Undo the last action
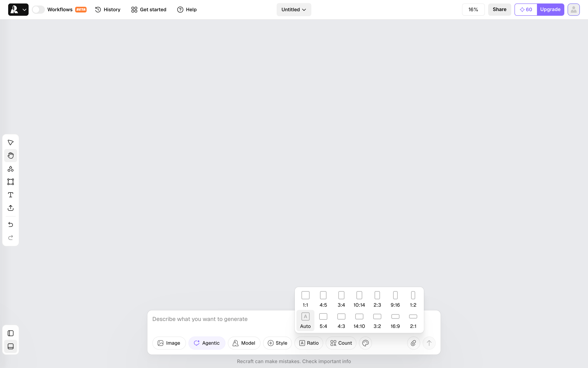588x368 pixels. click(x=10, y=224)
